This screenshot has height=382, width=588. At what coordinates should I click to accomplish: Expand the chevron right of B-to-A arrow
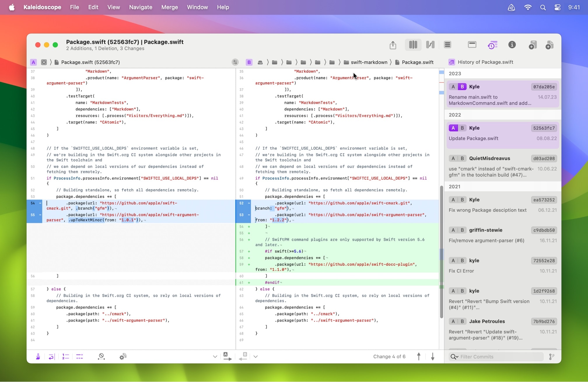[256, 357]
